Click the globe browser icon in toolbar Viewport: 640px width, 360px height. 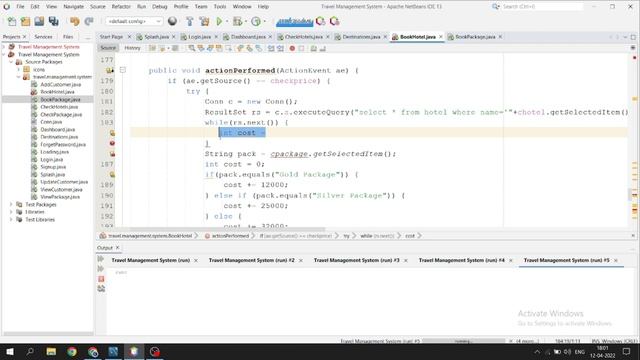click(x=172, y=21)
